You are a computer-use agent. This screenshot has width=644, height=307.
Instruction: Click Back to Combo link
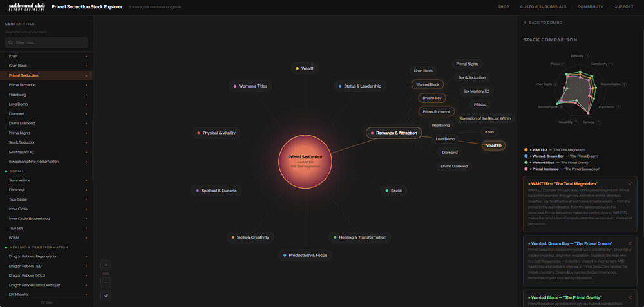[543, 23]
